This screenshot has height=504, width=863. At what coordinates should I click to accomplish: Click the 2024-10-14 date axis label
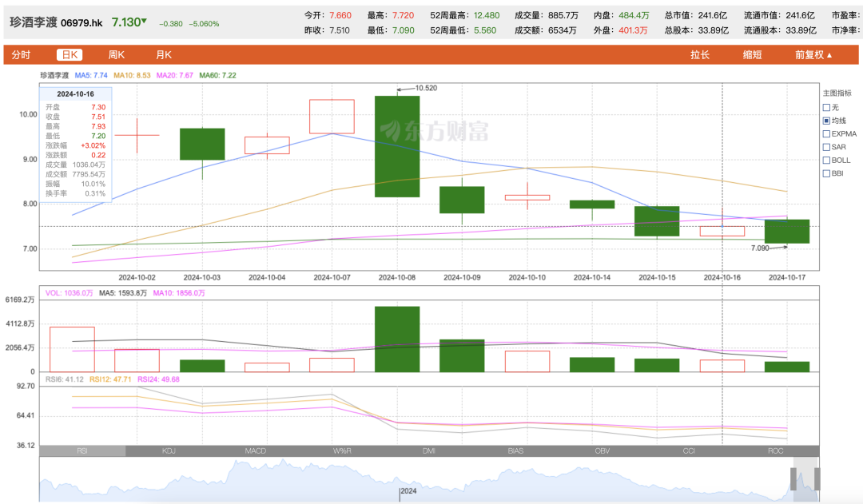591,277
